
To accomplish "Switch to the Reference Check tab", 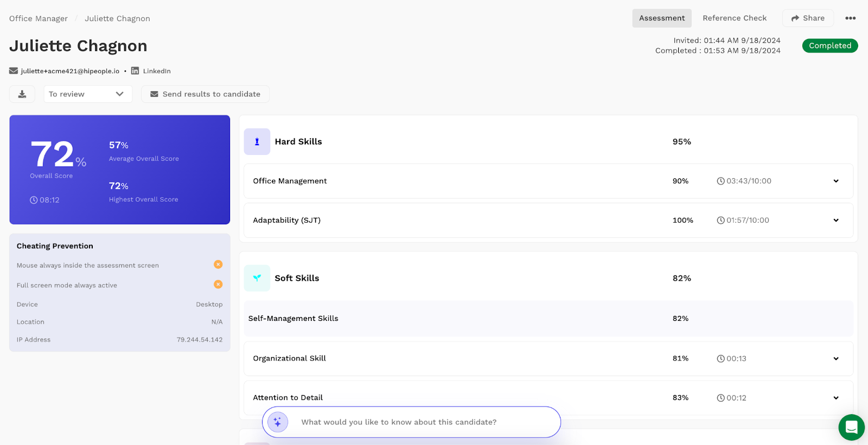I will pos(735,18).
